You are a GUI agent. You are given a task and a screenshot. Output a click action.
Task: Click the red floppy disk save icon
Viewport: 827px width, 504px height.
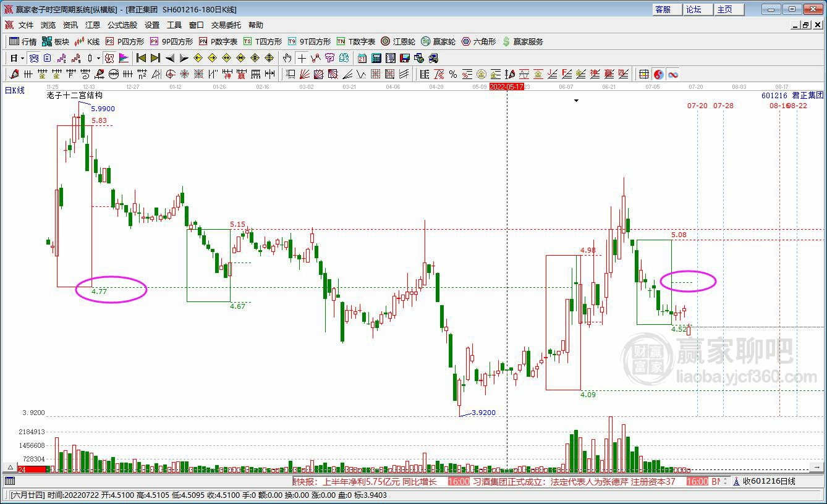405,58
